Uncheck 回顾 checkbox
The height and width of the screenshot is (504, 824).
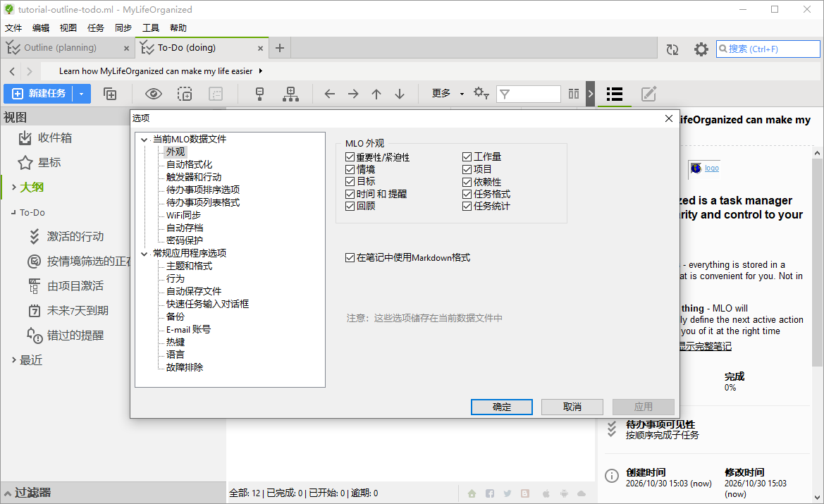tap(350, 206)
